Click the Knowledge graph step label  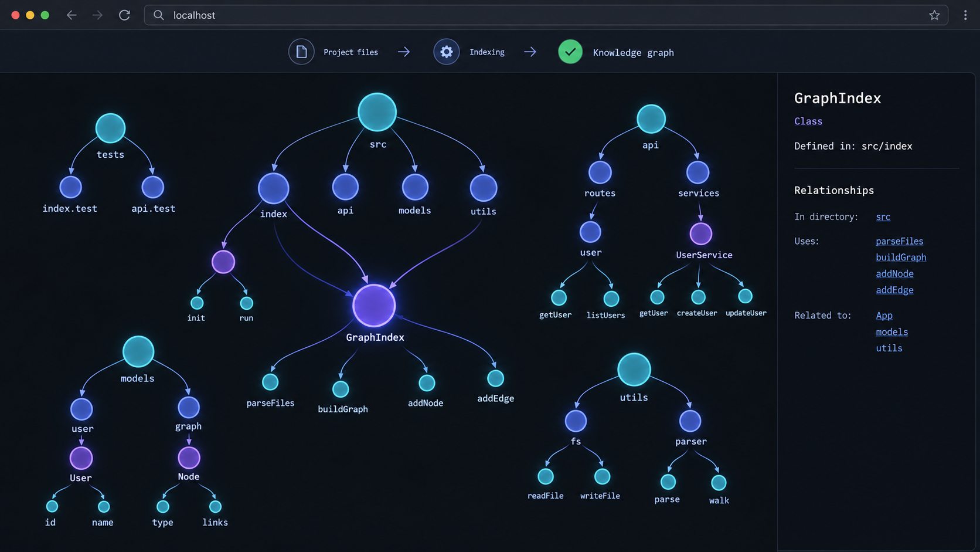(x=633, y=53)
